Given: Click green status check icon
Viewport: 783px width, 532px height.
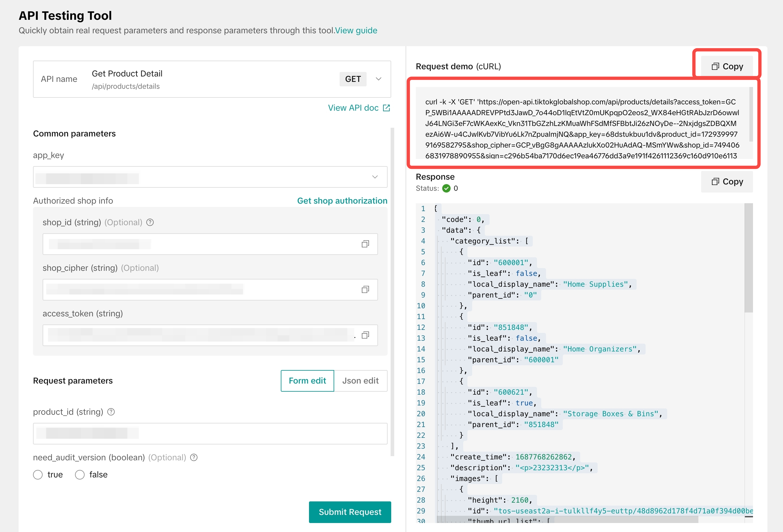Looking at the screenshot, I should point(446,188).
